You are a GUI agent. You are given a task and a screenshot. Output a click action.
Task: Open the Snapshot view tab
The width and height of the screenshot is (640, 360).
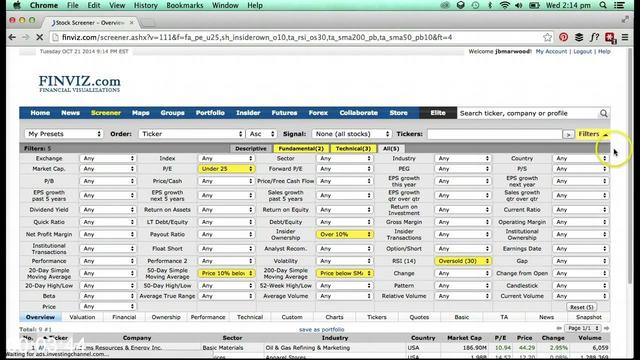coord(589,317)
